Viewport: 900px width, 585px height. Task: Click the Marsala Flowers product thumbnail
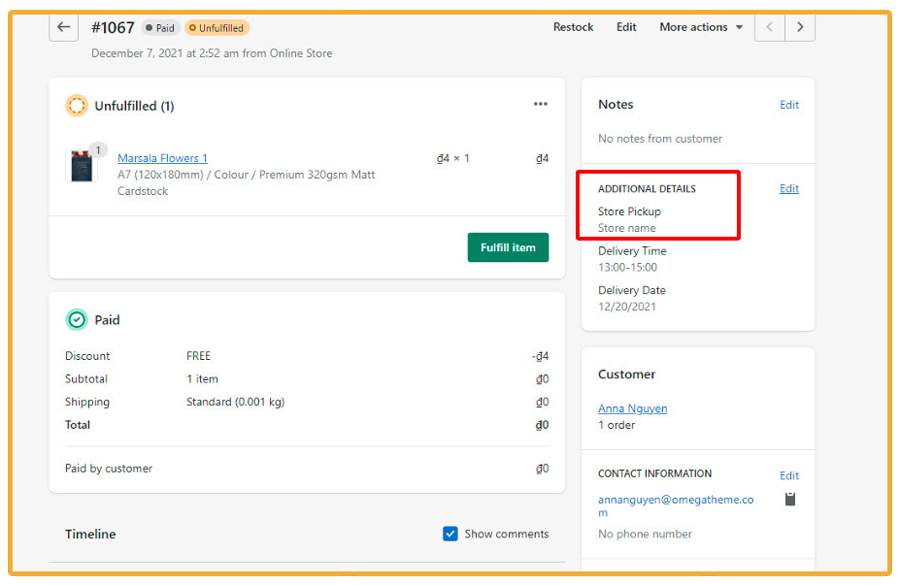[x=81, y=166]
